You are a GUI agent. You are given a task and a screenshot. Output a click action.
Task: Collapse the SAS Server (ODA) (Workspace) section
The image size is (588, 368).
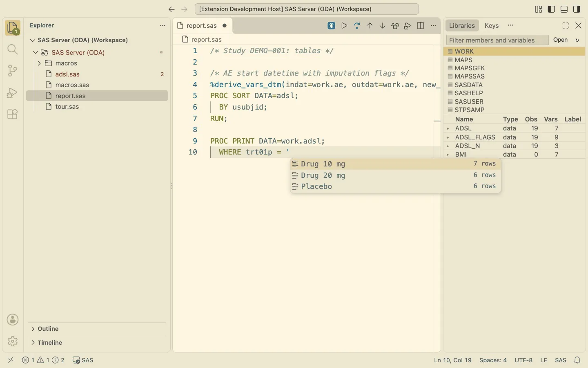point(33,40)
